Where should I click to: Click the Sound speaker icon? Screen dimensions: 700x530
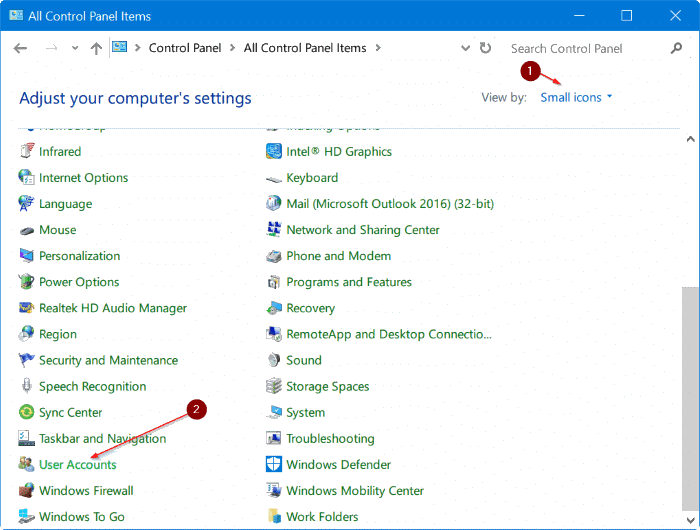pos(274,360)
